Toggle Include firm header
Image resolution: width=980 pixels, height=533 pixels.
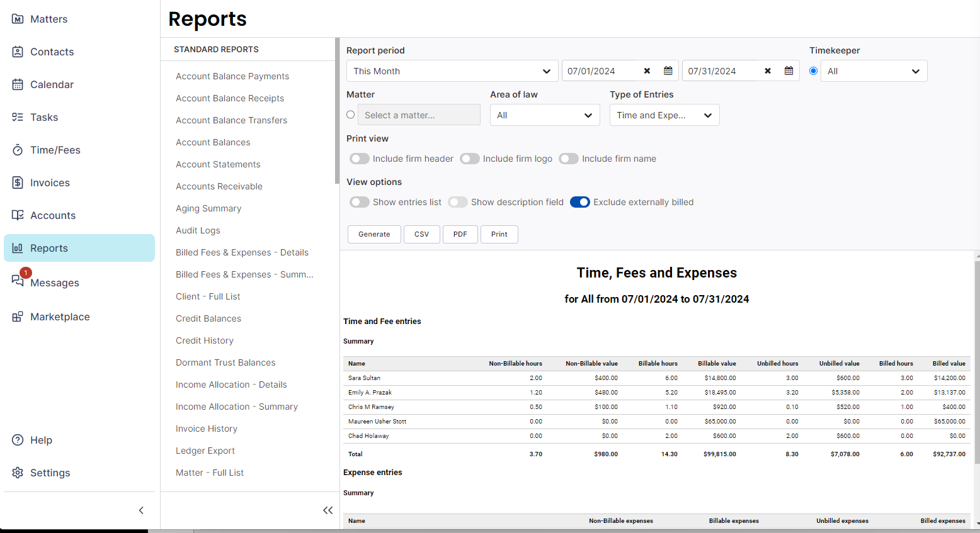point(360,159)
